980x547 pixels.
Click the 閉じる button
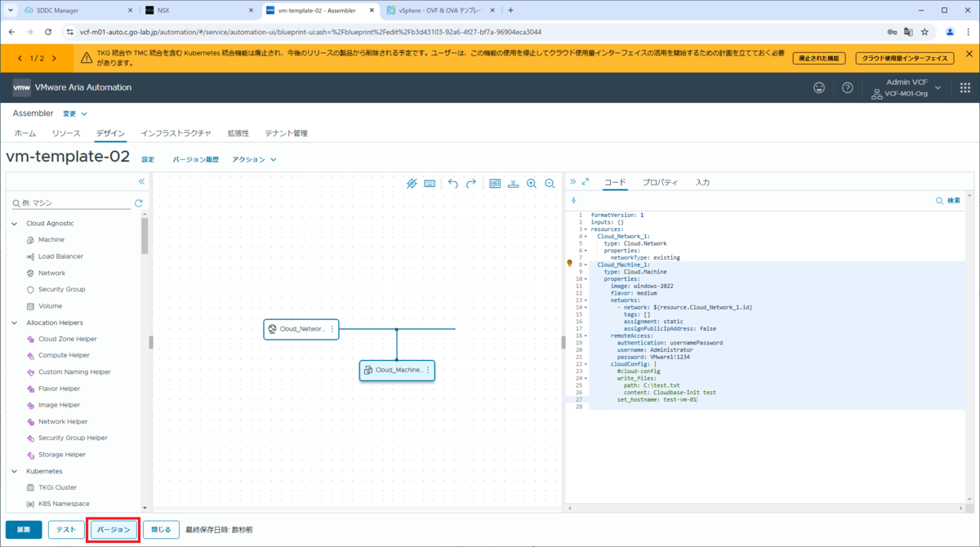tap(162, 529)
